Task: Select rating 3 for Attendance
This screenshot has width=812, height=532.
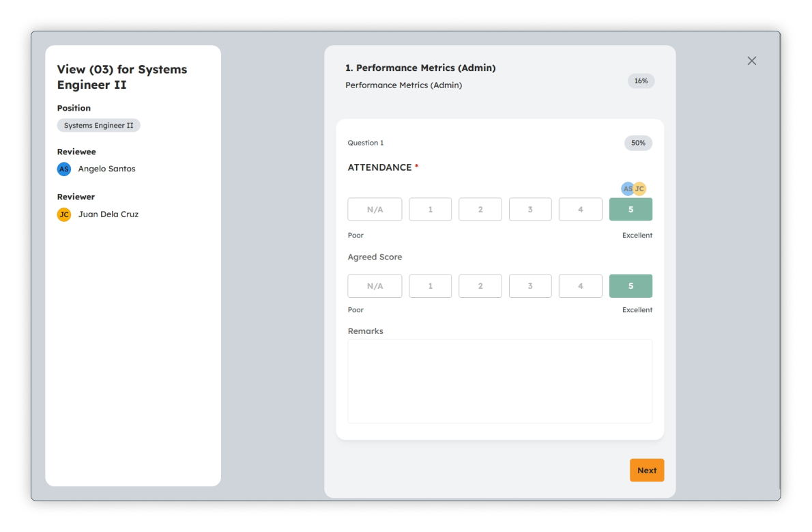Action: coord(530,210)
